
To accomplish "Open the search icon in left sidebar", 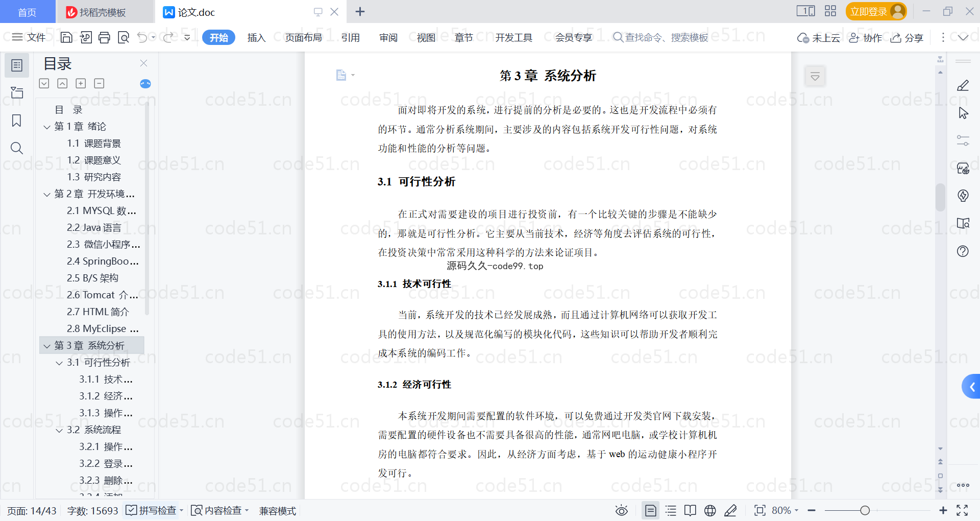I will click(x=17, y=148).
